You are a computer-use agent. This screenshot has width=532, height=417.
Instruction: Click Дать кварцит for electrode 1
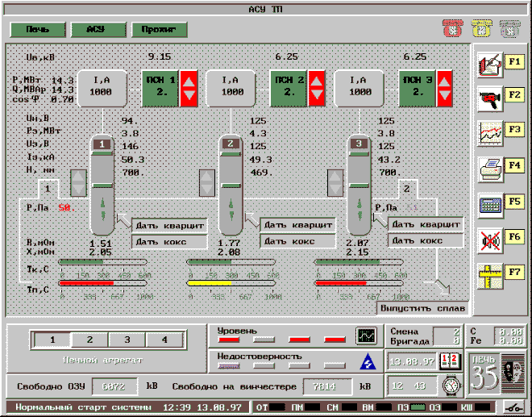(x=169, y=224)
